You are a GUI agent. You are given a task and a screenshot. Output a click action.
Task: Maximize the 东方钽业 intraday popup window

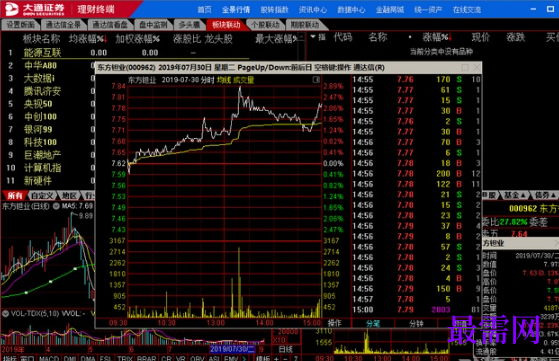(465, 67)
